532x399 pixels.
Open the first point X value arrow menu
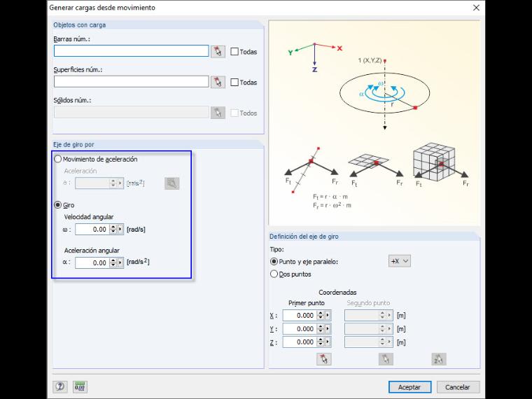pos(328,315)
